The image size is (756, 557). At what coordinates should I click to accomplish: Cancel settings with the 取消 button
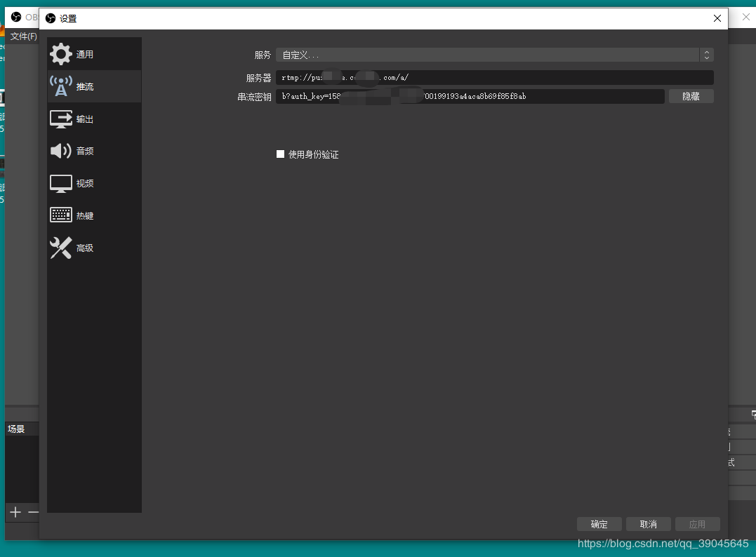[649, 524]
